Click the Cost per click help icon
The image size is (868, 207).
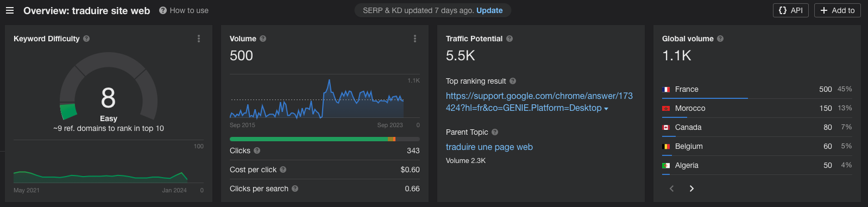[x=283, y=170]
